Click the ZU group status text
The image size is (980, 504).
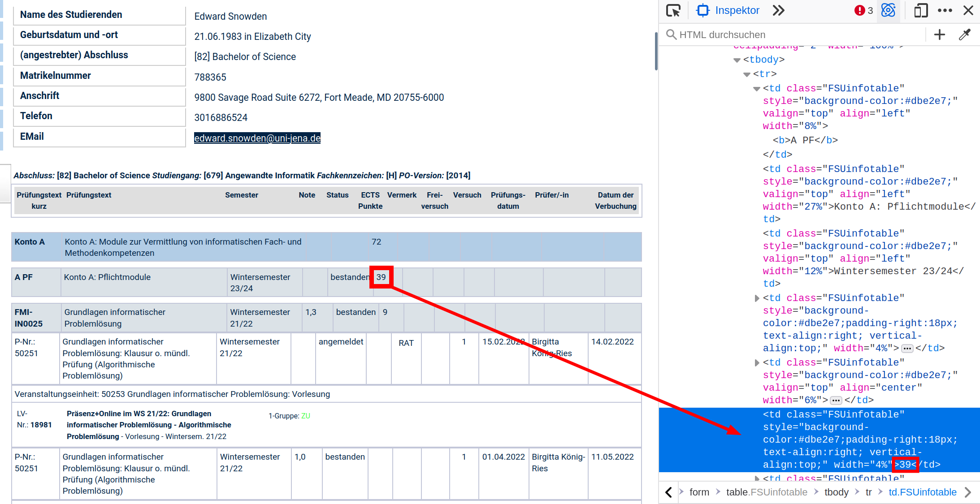tap(305, 416)
